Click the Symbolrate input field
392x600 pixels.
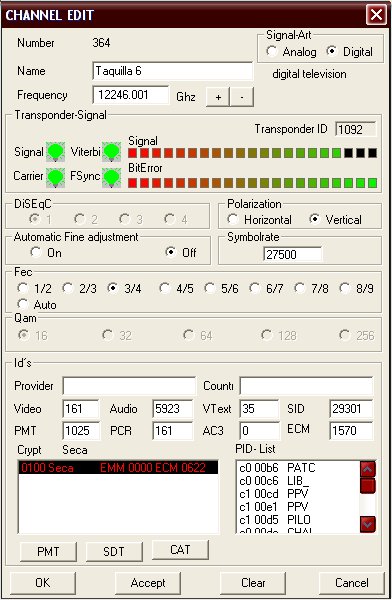pos(293,254)
